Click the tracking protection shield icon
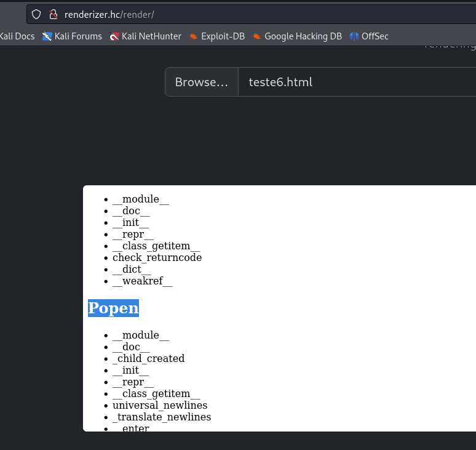 click(x=36, y=14)
